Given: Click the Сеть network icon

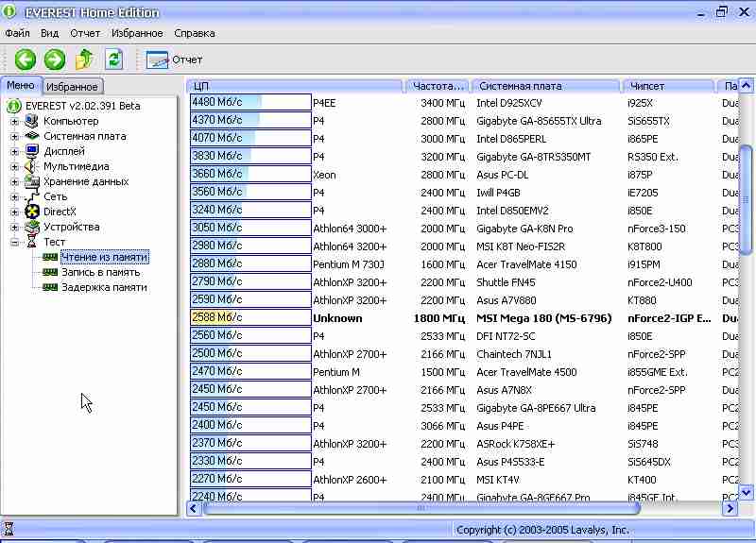Looking at the screenshot, I should (x=32, y=196).
